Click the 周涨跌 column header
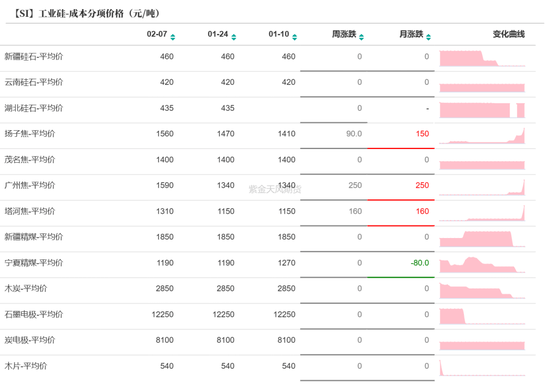This screenshot has height=384, width=550. point(344,34)
